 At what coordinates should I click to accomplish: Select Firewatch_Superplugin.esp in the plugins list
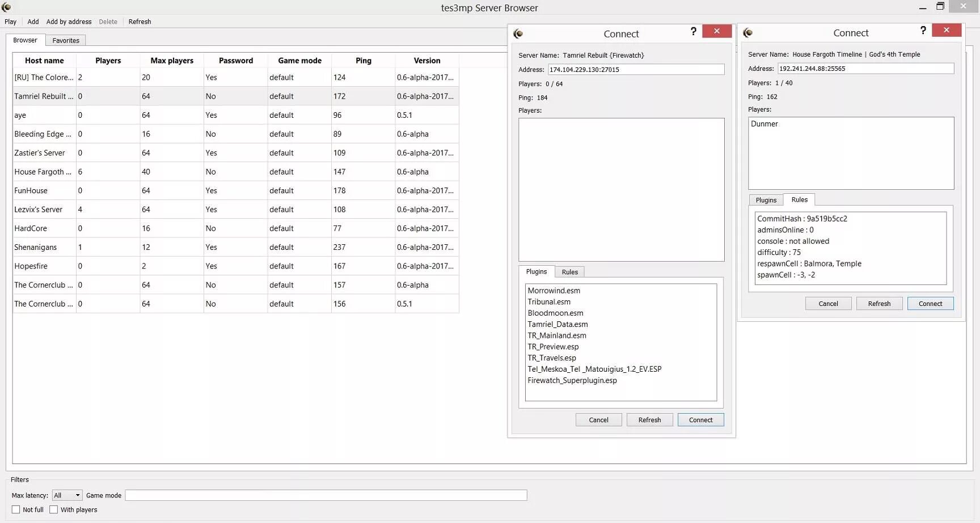coord(572,381)
